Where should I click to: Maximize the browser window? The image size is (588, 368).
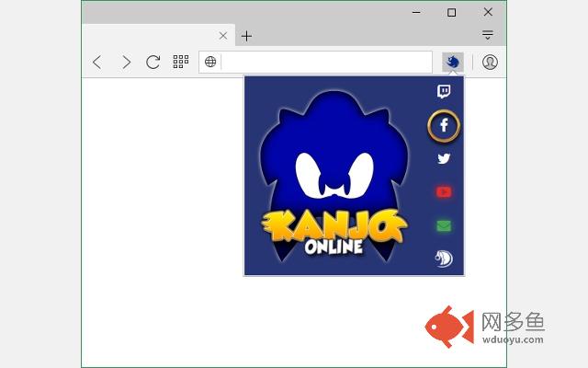coord(451,12)
